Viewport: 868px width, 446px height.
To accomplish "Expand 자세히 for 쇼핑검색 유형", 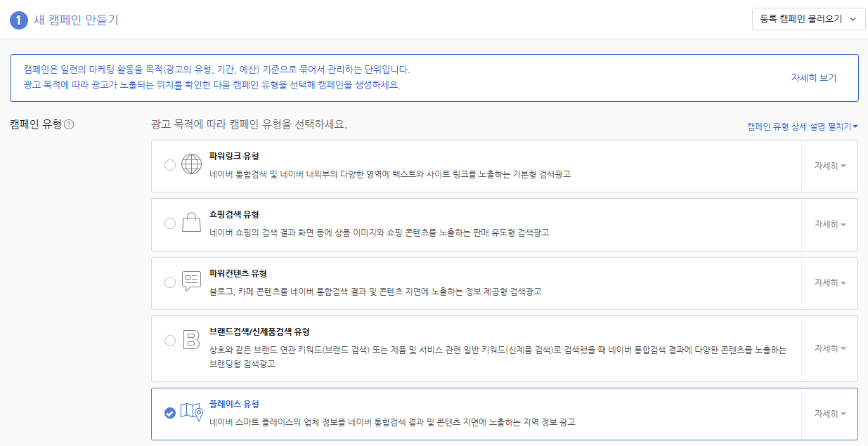I will point(829,224).
